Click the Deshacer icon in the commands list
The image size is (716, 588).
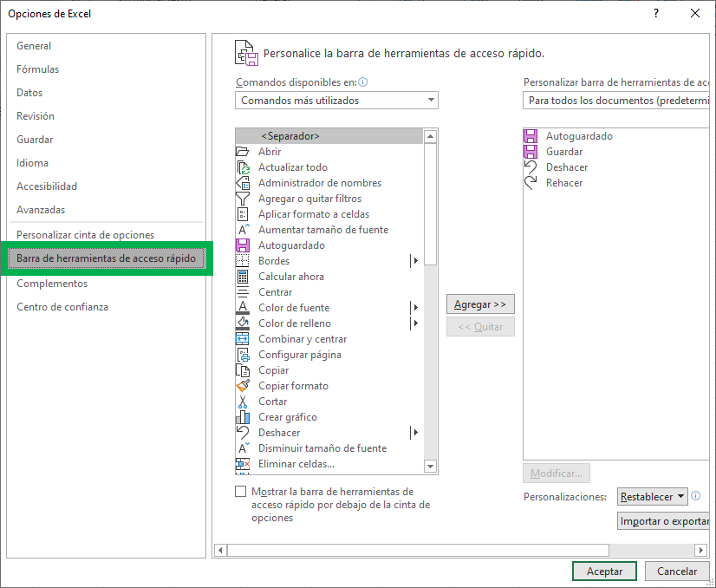pyautogui.click(x=243, y=432)
